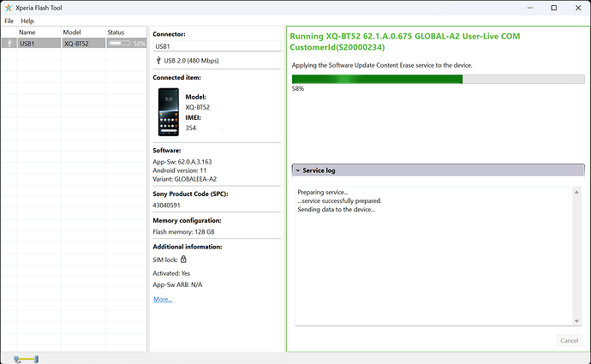591x364 pixels.
Task: Select the XQ-BT52 model cell in device list
Action: pyautogui.click(x=83, y=44)
